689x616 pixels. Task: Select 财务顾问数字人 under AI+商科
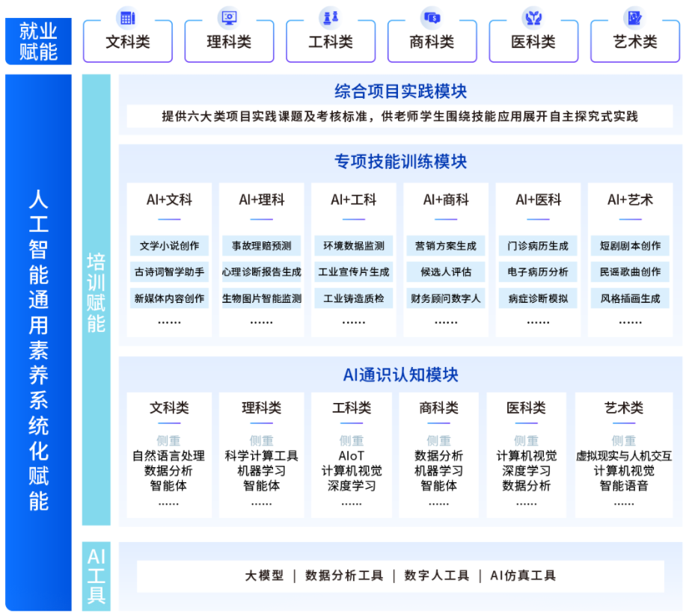point(446,298)
